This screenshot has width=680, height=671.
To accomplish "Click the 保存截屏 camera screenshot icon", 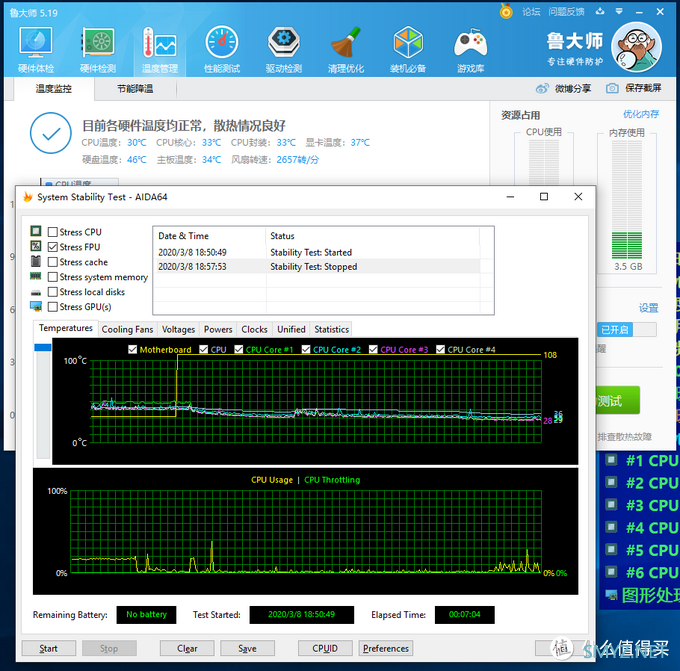I will [x=612, y=88].
